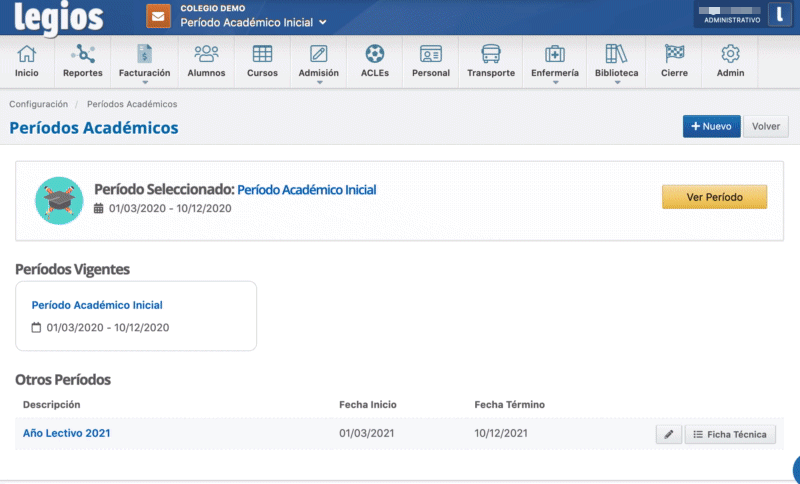Click the envelope messages icon
Viewport: 800px width, 484px height.
pos(158,16)
